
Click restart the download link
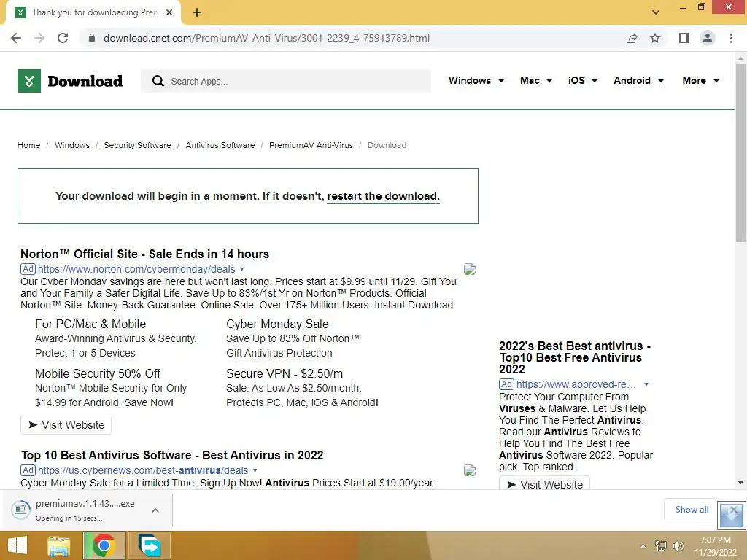[383, 196]
